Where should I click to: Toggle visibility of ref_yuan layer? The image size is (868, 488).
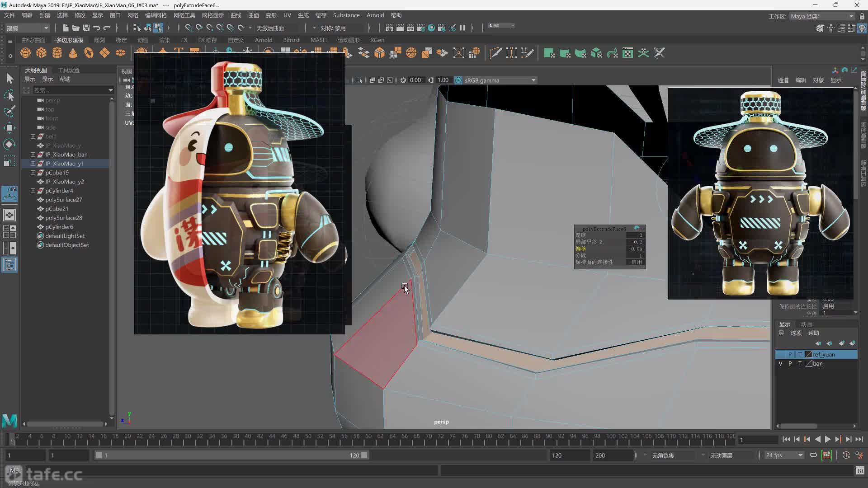tap(780, 354)
